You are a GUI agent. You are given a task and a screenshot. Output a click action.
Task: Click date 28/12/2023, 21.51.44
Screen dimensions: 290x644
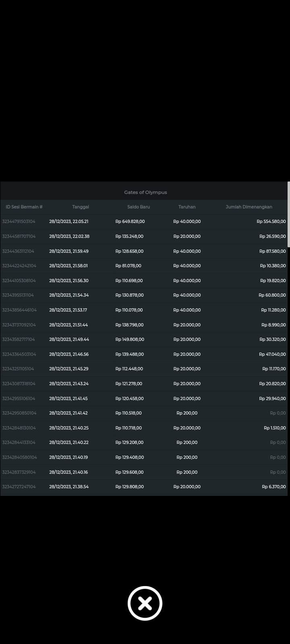pos(68,325)
